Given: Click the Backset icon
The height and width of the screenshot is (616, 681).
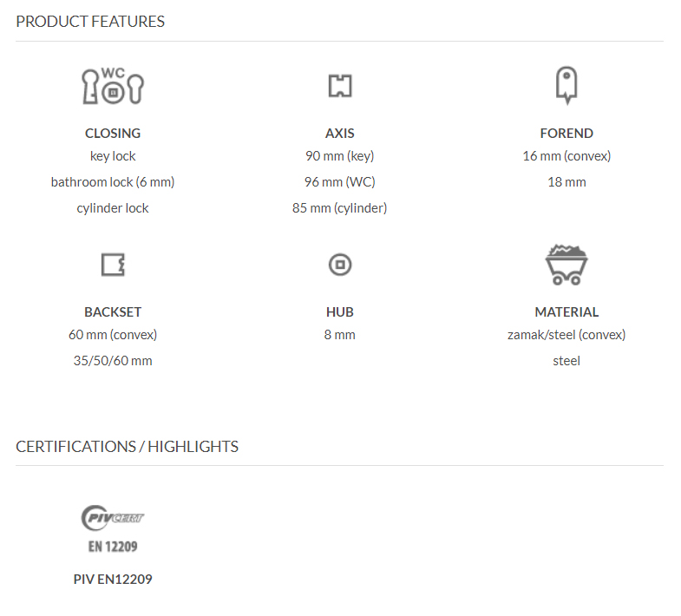Looking at the screenshot, I should [x=113, y=265].
